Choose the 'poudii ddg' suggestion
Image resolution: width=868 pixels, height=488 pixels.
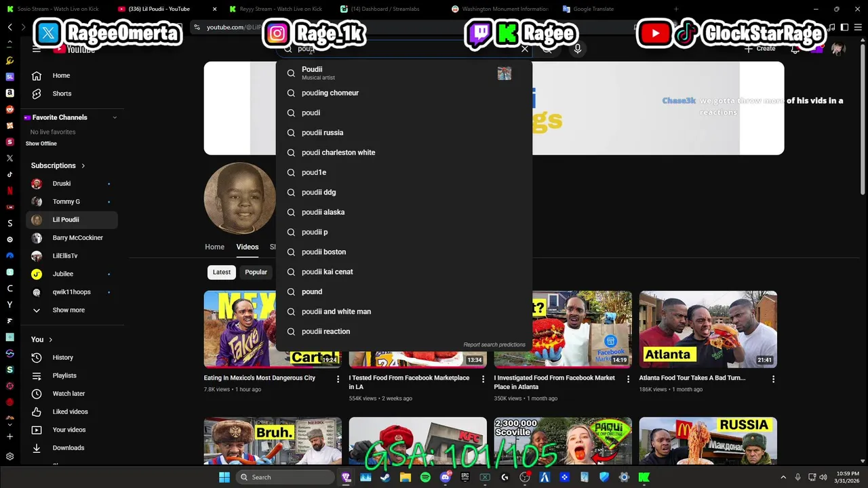tap(403, 192)
